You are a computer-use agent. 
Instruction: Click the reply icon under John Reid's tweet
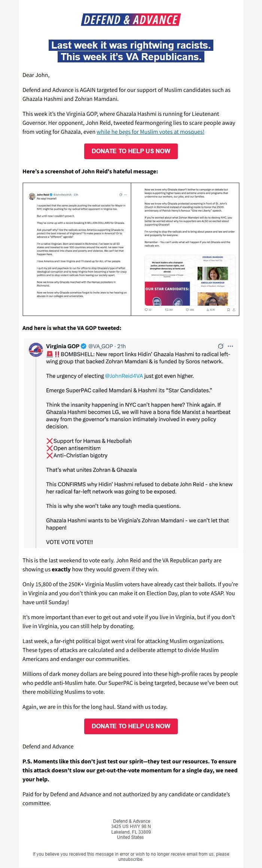[x=146, y=309]
